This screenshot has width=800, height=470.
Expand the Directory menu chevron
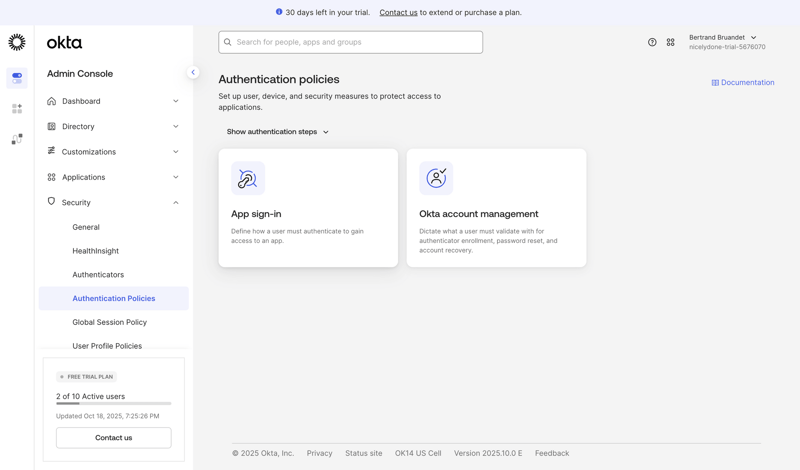tap(176, 127)
